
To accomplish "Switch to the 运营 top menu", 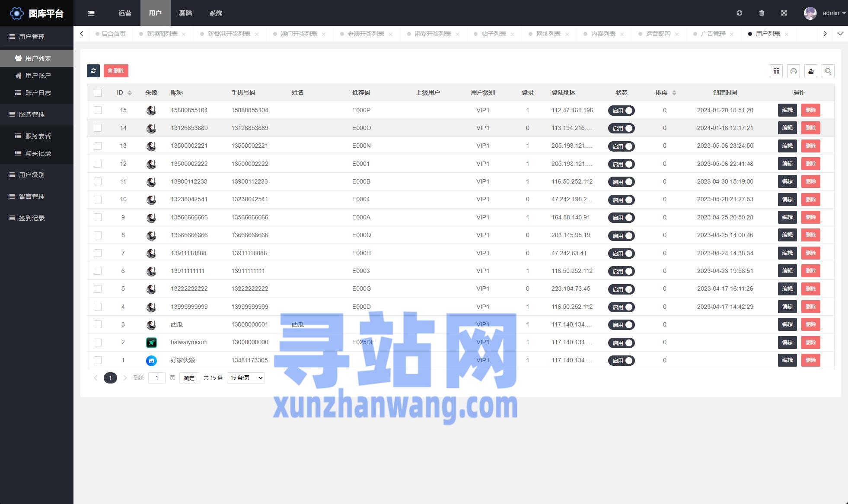I will point(125,13).
